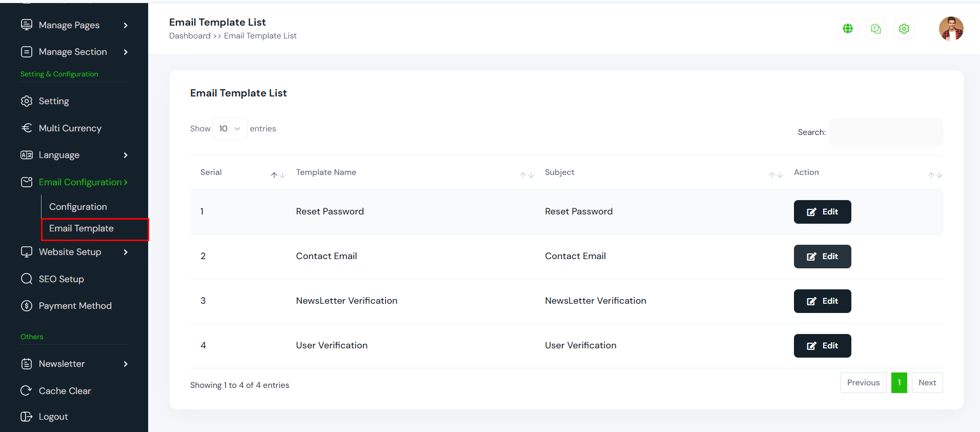This screenshot has height=432, width=980.
Task: Click the green globe icon in header
Action: click(x=848, y=29)
